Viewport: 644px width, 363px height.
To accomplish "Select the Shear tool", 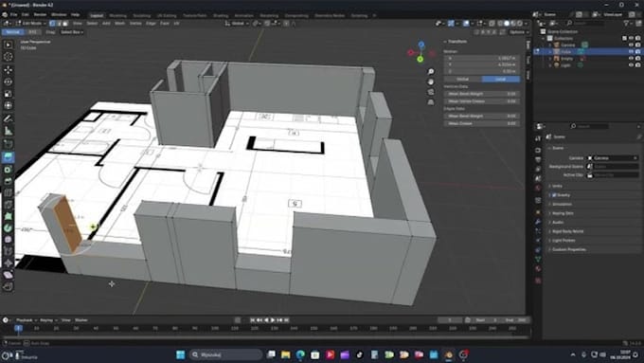I will pos(9,275).
